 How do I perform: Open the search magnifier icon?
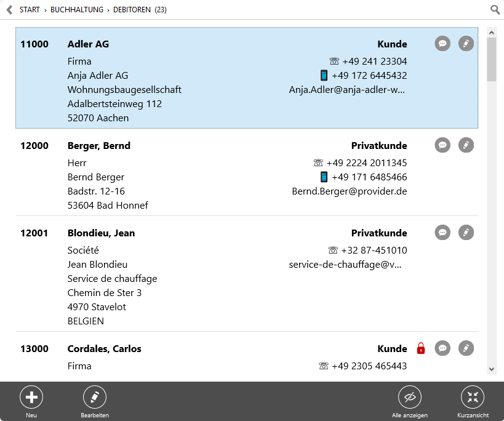tap(495, 10)
